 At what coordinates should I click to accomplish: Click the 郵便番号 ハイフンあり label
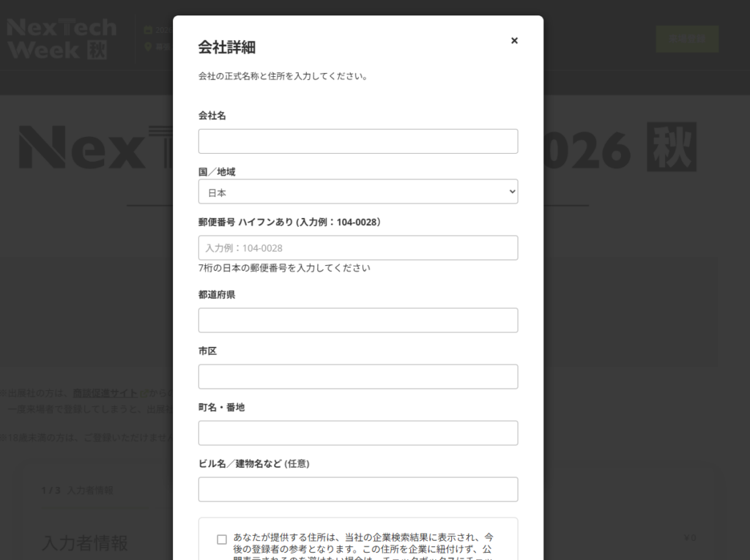[289, 222]
